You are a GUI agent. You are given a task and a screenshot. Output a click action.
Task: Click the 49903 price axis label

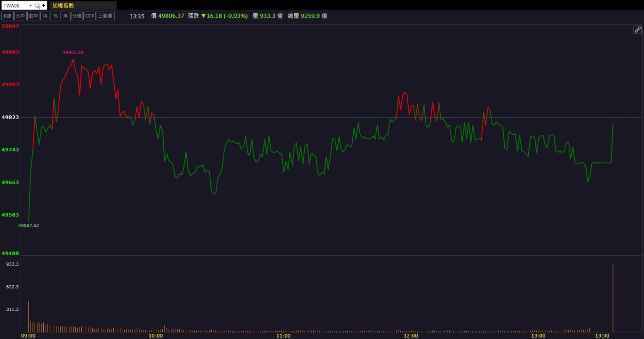(10, 85)
